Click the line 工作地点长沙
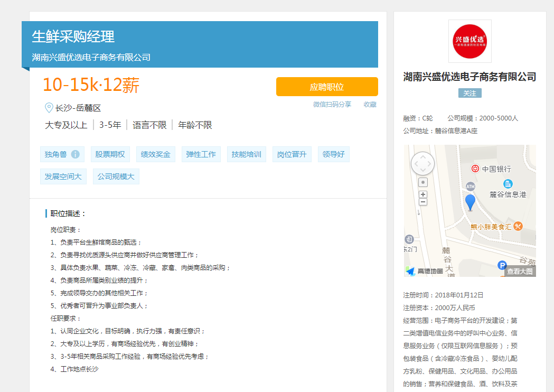 pyautogui.click(x=74, y=369)
